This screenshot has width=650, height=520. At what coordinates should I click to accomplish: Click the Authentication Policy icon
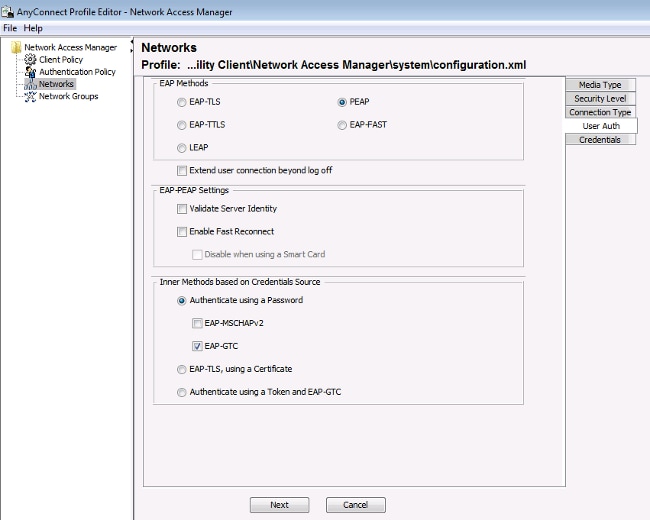(30, 72)
